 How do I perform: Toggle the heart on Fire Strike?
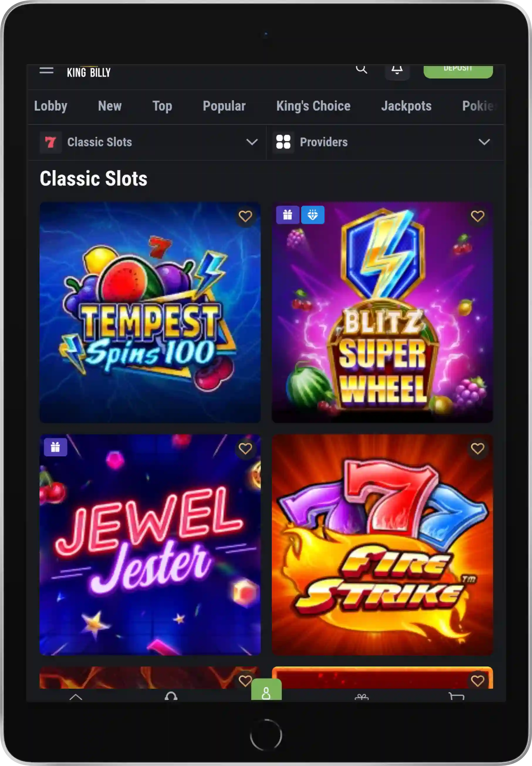coord(477,449)
